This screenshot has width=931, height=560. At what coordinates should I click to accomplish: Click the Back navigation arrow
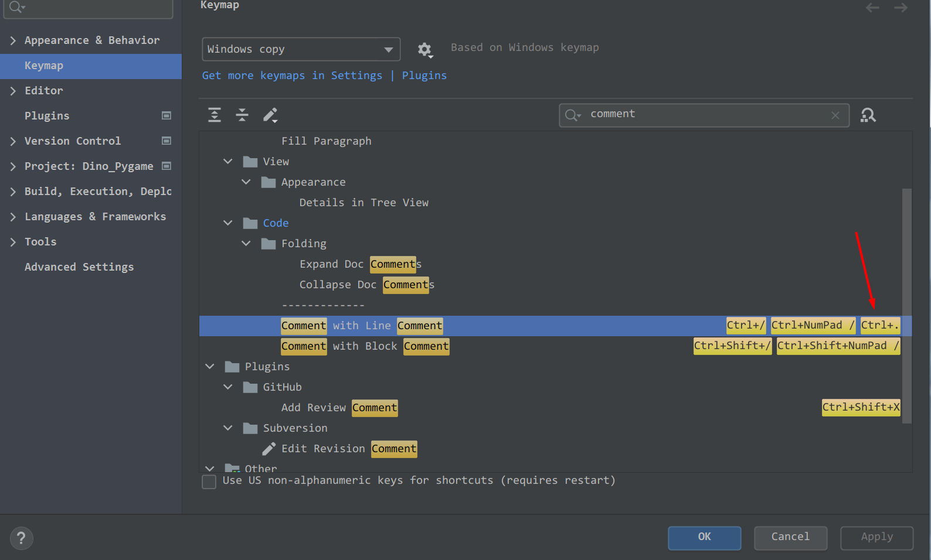[872, 8]
